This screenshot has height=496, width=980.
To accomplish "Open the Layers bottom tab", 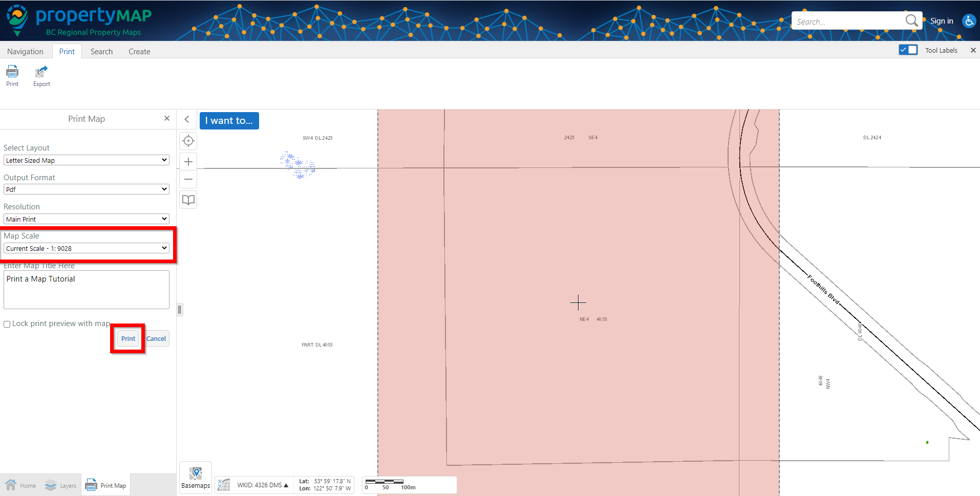I will click(x=60, y=485).
